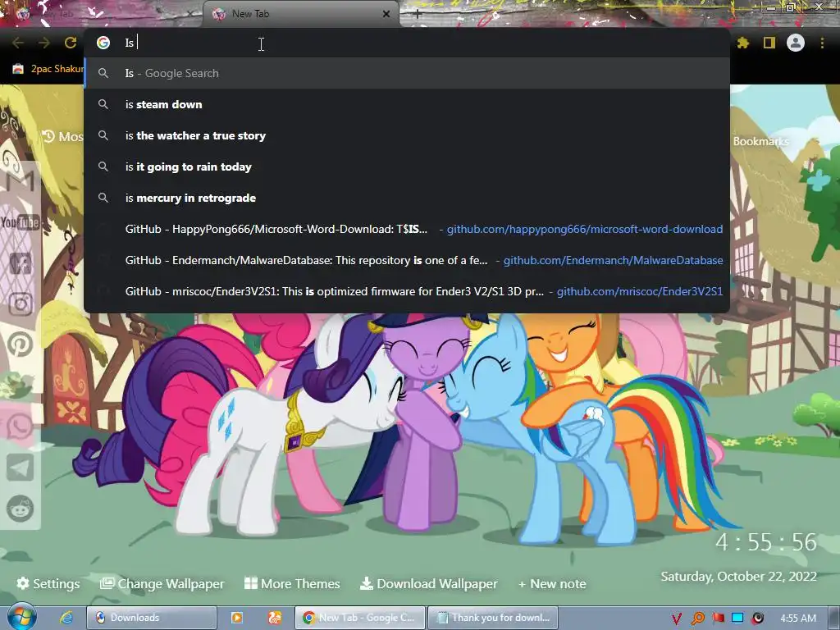Open HappyPong666 Microsoft-Word-Download history suggestion
This screenshot has width=840, height=630.
pos(407,229)
